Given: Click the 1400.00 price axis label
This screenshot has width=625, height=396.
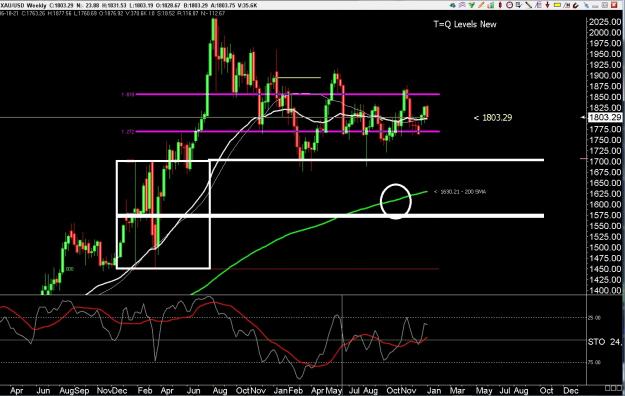Looking at the screenshot, I should [605, 291].
